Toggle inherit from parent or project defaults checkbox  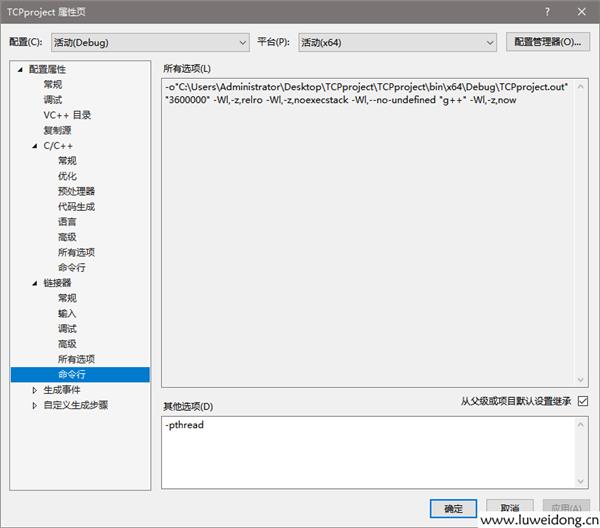(x=583, y=401)
